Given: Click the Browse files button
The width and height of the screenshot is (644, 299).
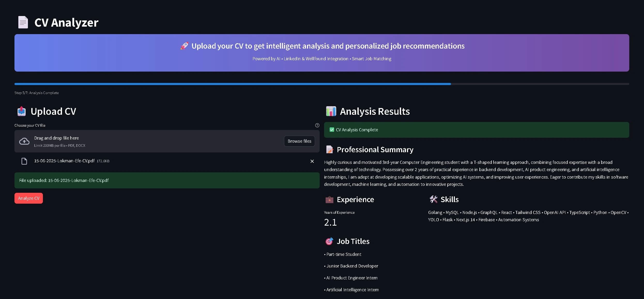Looking at the screenshot, I should (x=299, y=141).
